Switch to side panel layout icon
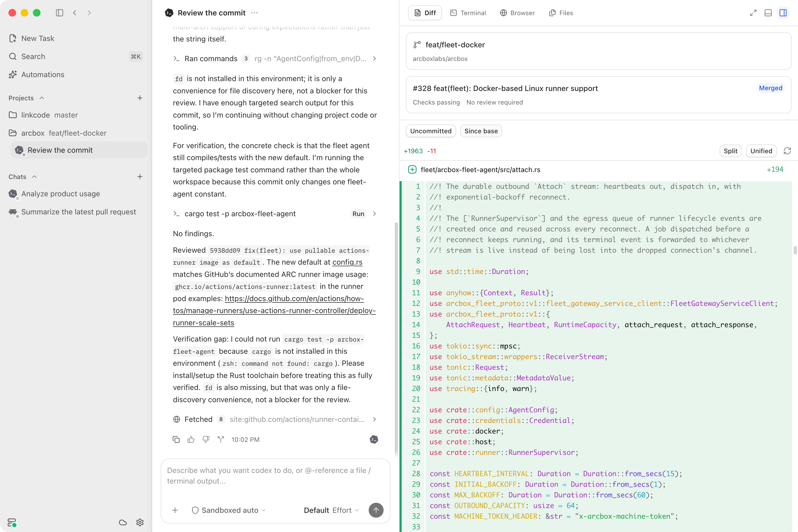Viewport: 798px width, 532px height. pos(783,13)
